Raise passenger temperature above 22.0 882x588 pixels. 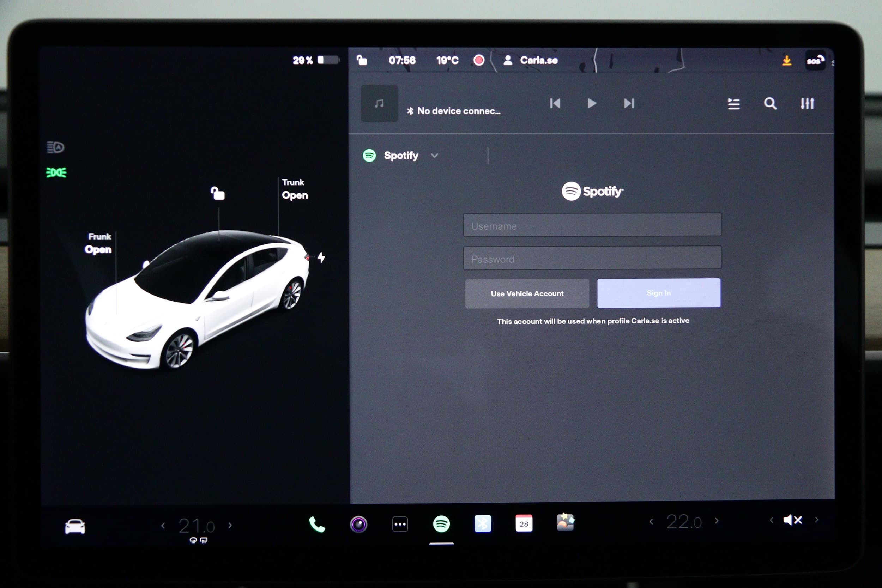pyautogui.click(x=717, y=521)
